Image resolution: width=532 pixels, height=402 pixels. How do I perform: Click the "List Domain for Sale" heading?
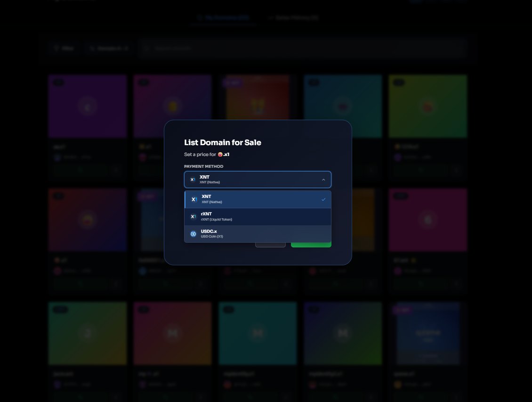click(x=223, y=142)
